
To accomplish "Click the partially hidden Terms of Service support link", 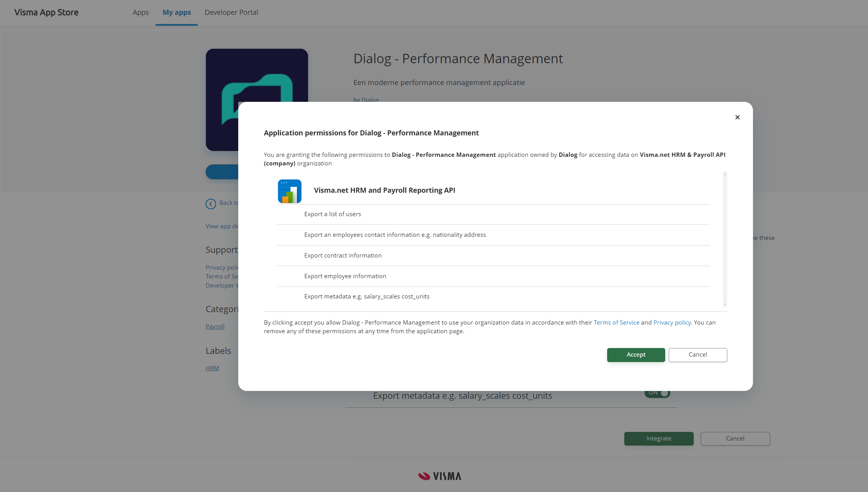I will (222, 277).
